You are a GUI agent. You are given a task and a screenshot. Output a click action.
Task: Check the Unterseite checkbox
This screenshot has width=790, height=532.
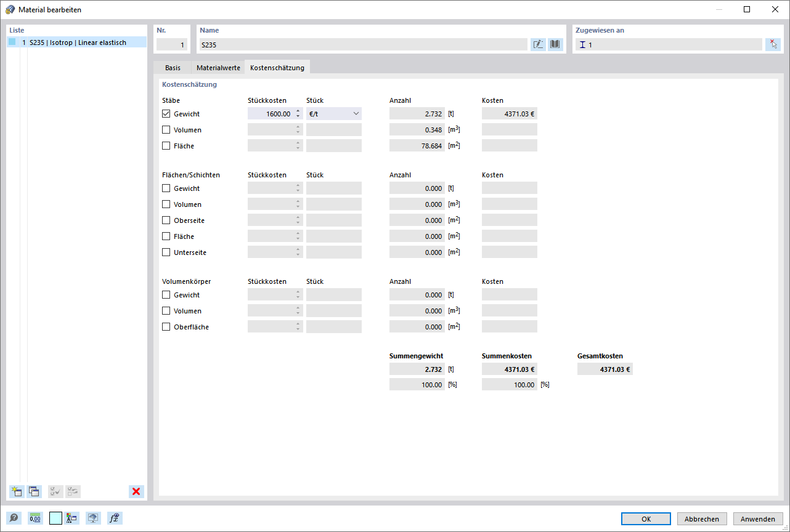pyautogui.click(x=166, y=252)
